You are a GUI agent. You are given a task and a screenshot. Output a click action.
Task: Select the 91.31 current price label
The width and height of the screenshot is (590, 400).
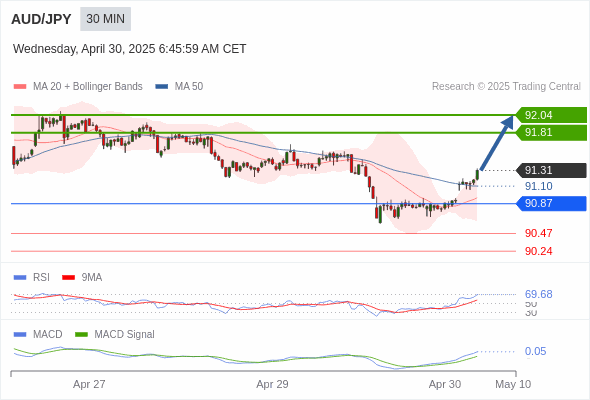pos(551,170)
